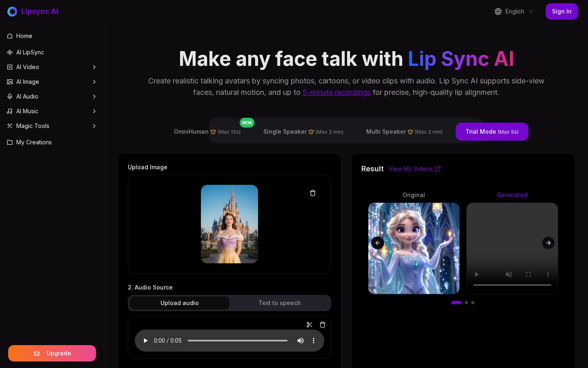Open the audio player more options menu

pos(314,341)
